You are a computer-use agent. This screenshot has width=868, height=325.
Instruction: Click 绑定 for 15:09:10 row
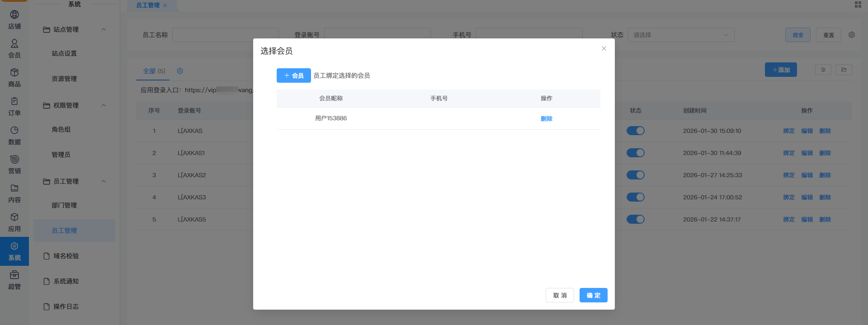click(x=789, y=131)
